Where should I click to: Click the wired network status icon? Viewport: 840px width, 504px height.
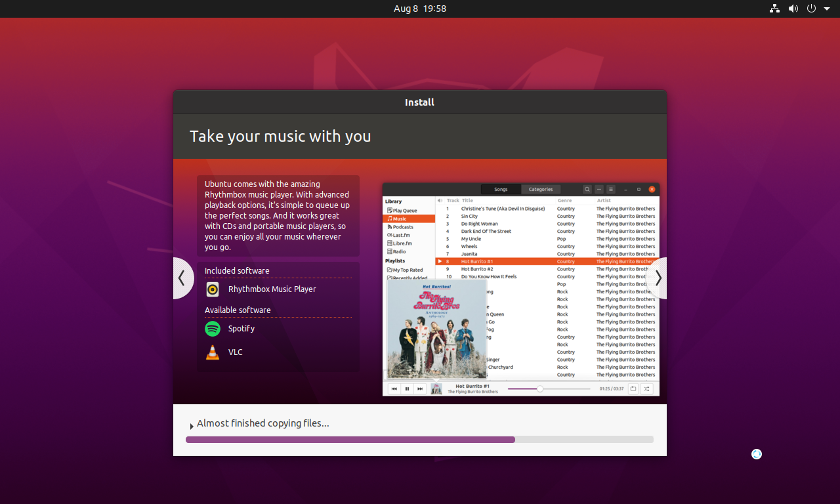pos(774,9)
